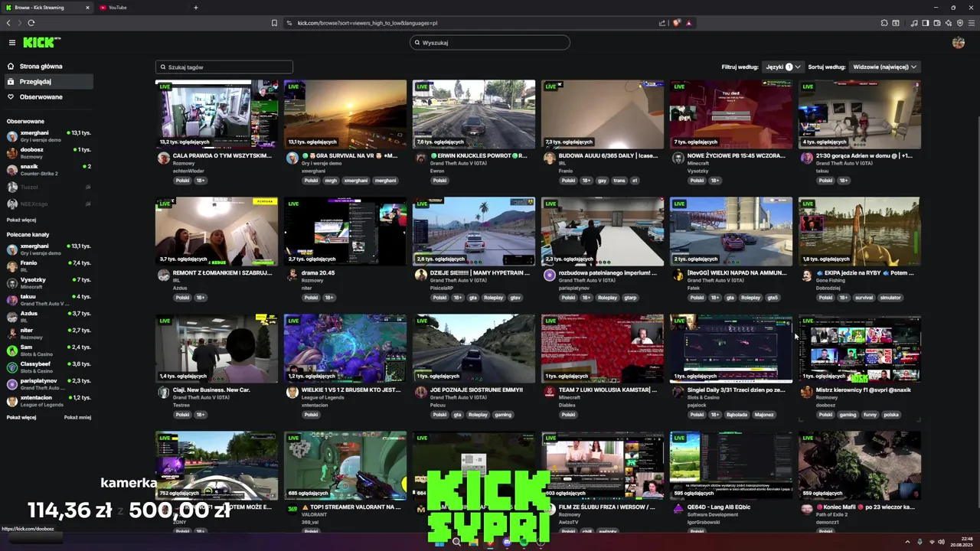Open Vysotzky in recommended channels
Screen dimensions: 980x551
pos(49,283)
